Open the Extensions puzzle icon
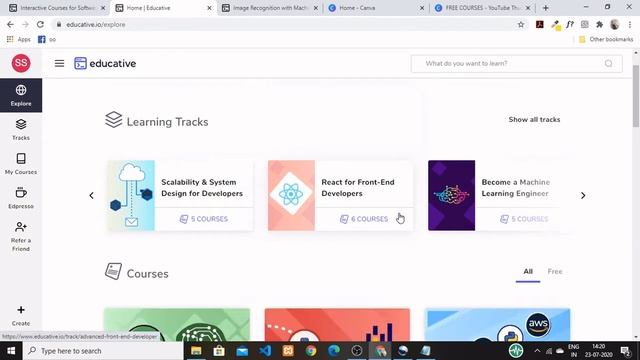The image size is (640, 360). [x=599, y=24]
